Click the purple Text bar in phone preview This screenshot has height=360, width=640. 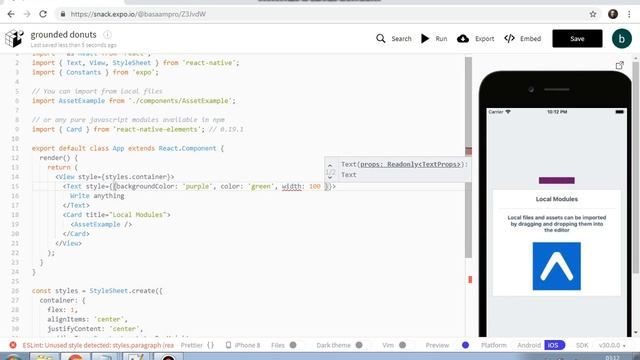[x=556, y=180]
